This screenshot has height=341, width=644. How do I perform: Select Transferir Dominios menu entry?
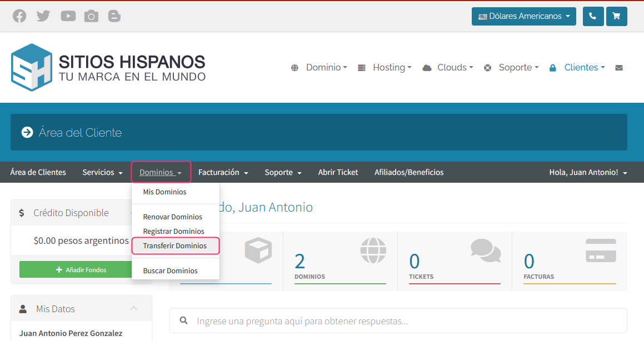click(x=175, y=245)
